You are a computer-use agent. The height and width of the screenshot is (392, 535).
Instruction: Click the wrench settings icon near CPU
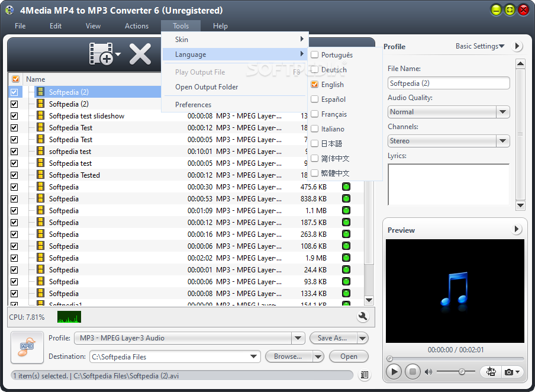coord(363,317)
